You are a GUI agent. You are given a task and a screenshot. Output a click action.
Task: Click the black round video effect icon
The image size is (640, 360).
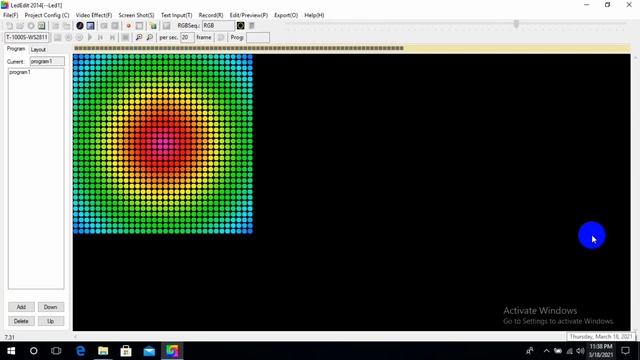(80, 26)
